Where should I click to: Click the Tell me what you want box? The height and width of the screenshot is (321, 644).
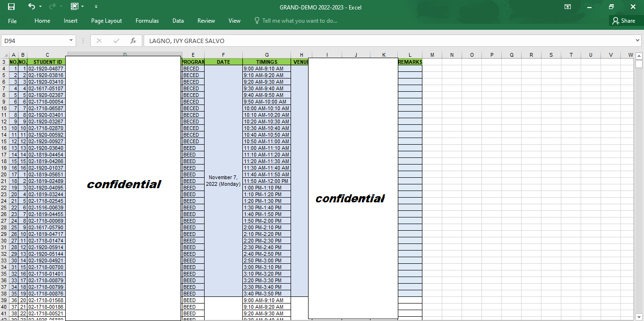[296, 21]
